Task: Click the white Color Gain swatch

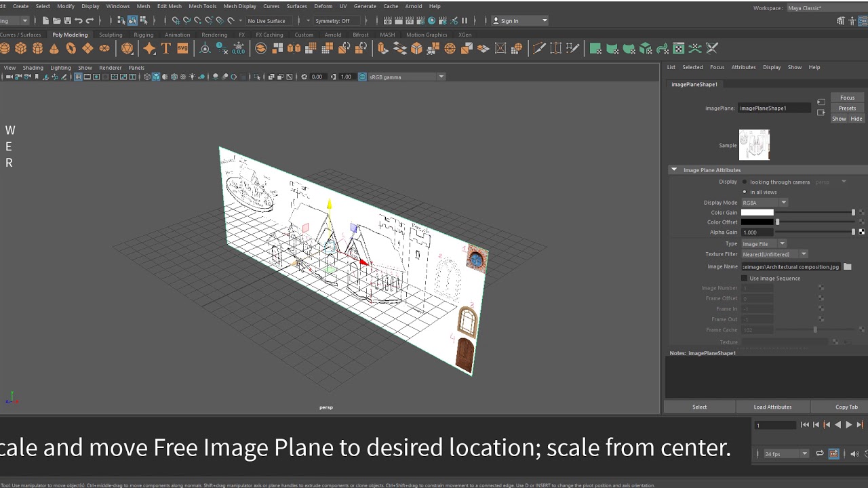Action: pos(757,213)
